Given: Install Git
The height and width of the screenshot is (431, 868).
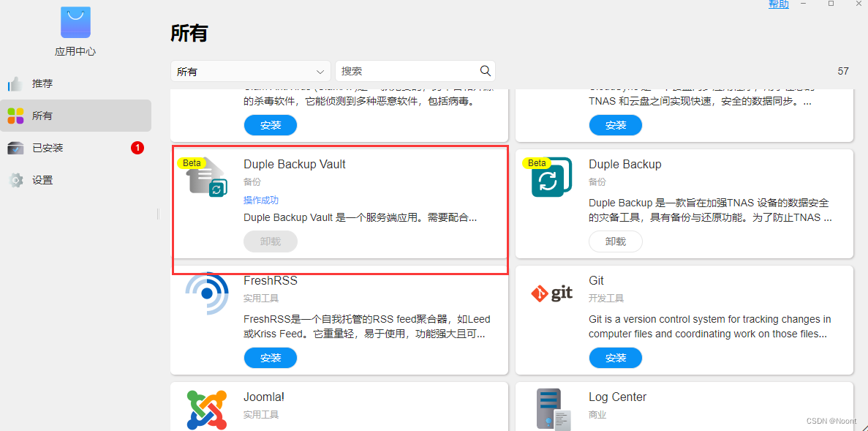Looking at the screenshot, I should point(616,358).
